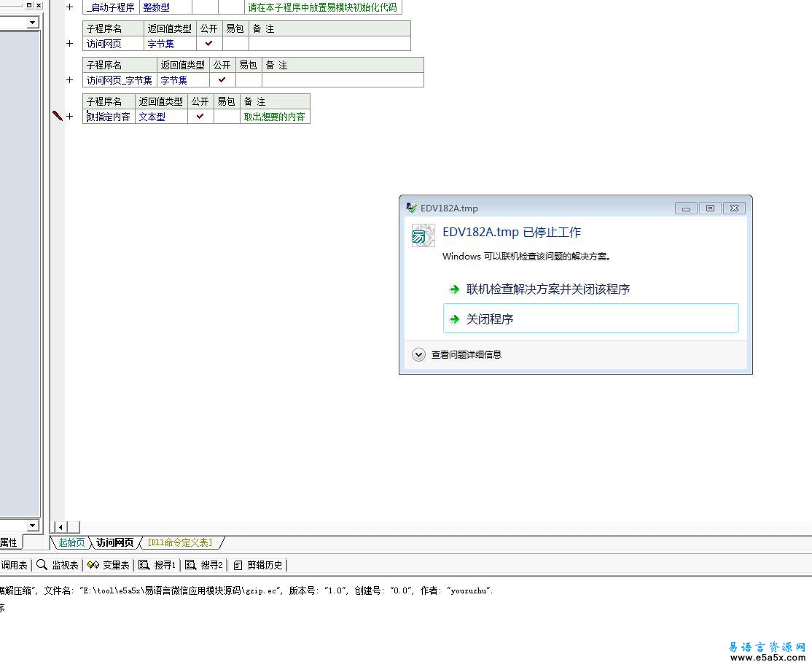This screenshot has height=667, width=812.
Task: Open the 调用表 output tab
Action: tap(14, 565)
